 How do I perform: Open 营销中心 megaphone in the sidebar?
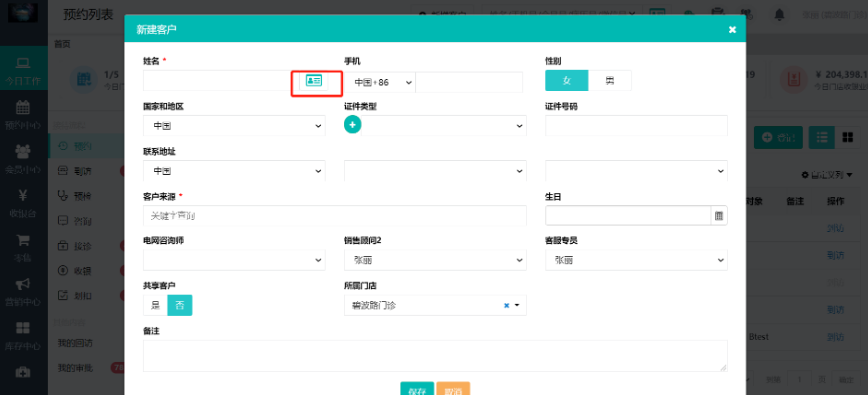[23, 292]
